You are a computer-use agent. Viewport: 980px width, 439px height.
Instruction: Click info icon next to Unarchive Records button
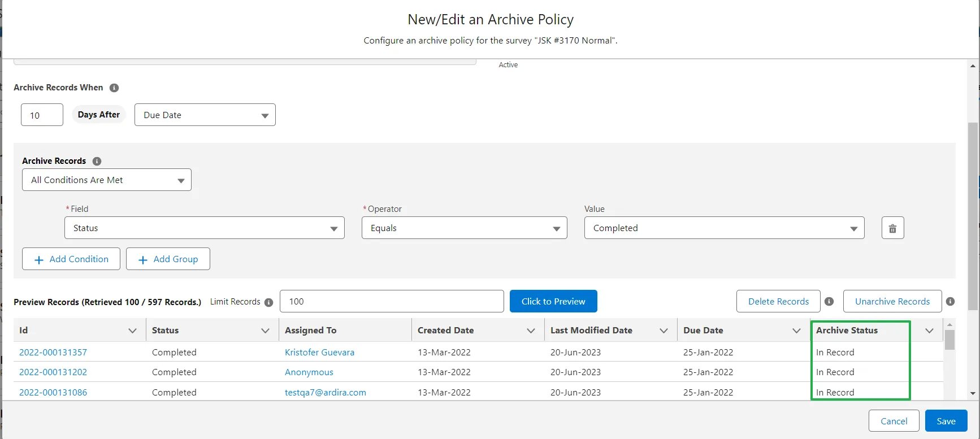pos(950,302)
